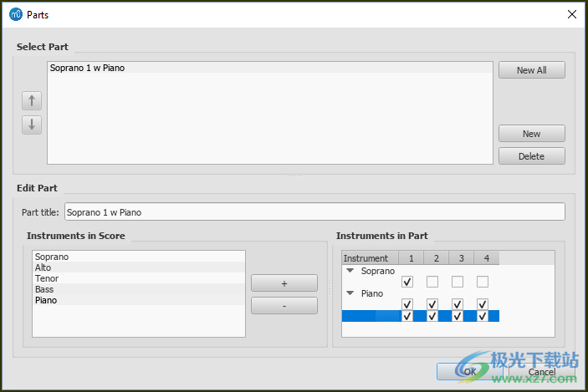Select Soprano 1 w Piano in part list
Viewport: 588px width, 392px height.
[269, 68]
